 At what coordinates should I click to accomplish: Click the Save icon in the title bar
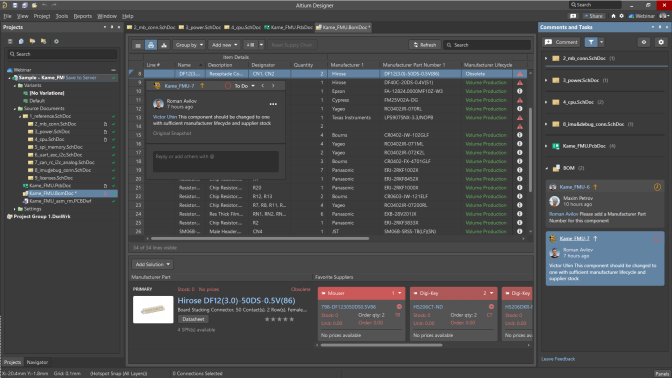pyautogui.click(x=15, y=5)
